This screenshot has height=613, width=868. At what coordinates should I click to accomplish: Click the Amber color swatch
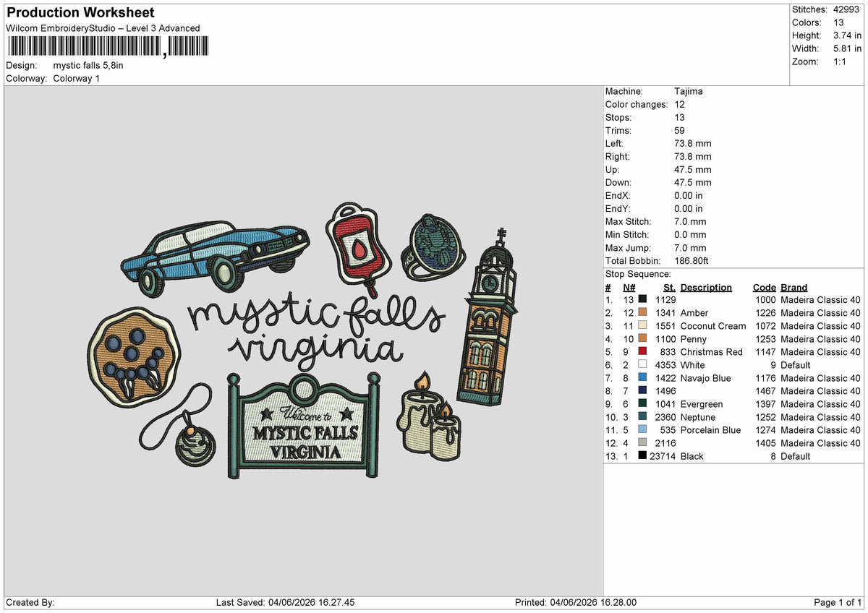[642, 313]
